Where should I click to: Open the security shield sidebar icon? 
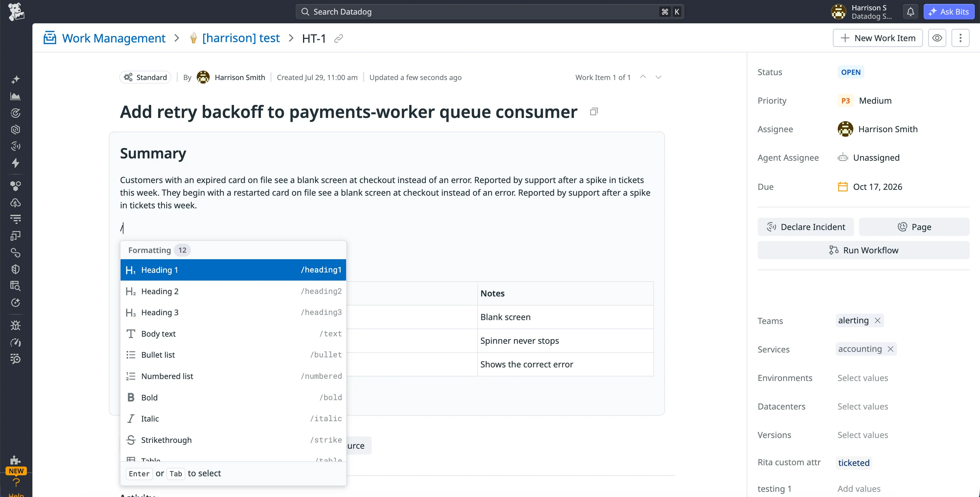16,269
